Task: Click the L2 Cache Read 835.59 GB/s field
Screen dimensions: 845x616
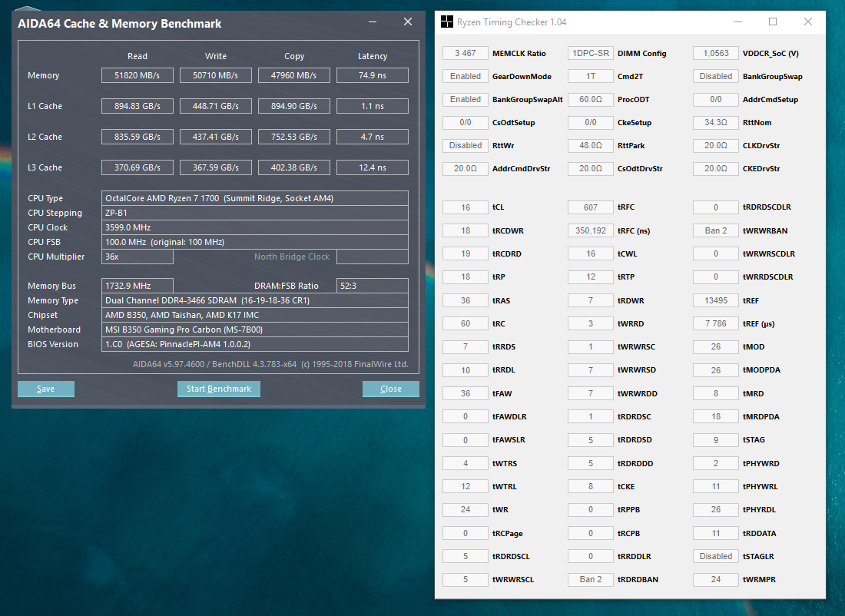Action: click(x=138, y=137)
